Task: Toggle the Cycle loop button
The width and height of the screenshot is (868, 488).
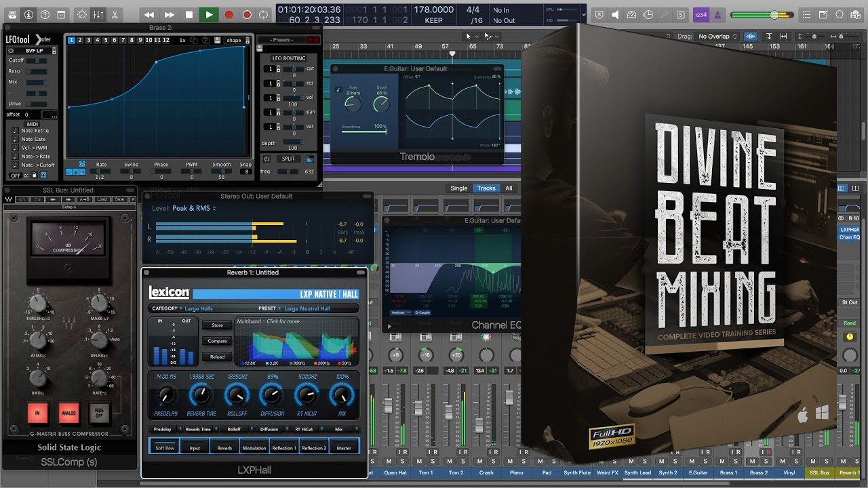Action: coord(263,14)
